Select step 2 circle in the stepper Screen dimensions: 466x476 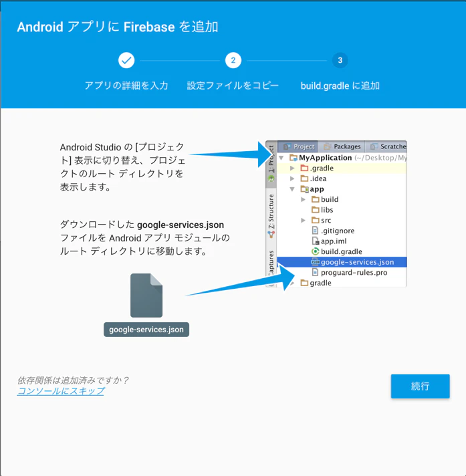pos(233,60)
